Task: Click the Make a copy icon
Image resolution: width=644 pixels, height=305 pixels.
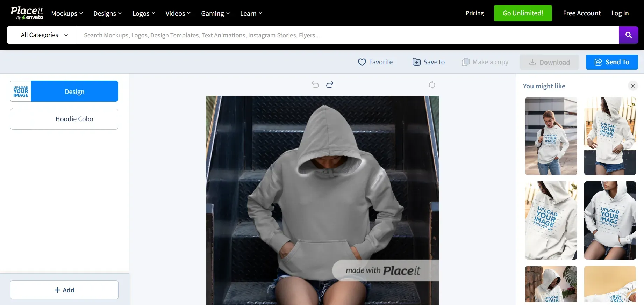Action: click(466, 62)
